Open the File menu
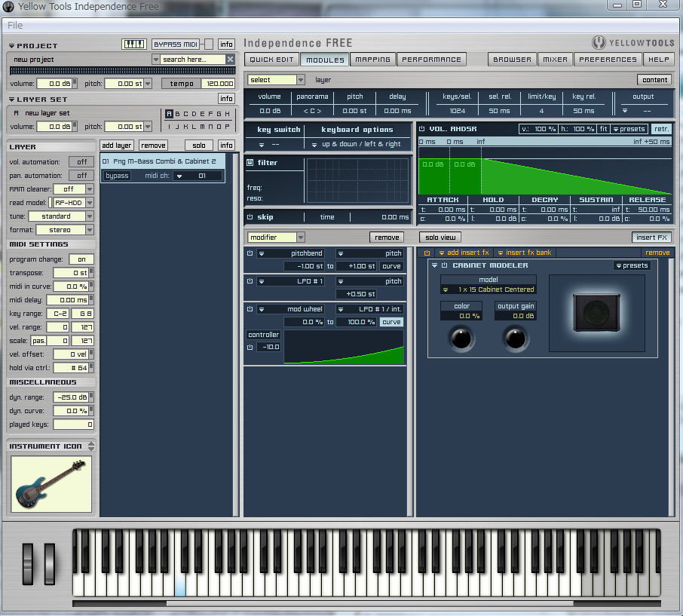 [x=15, y=26]
